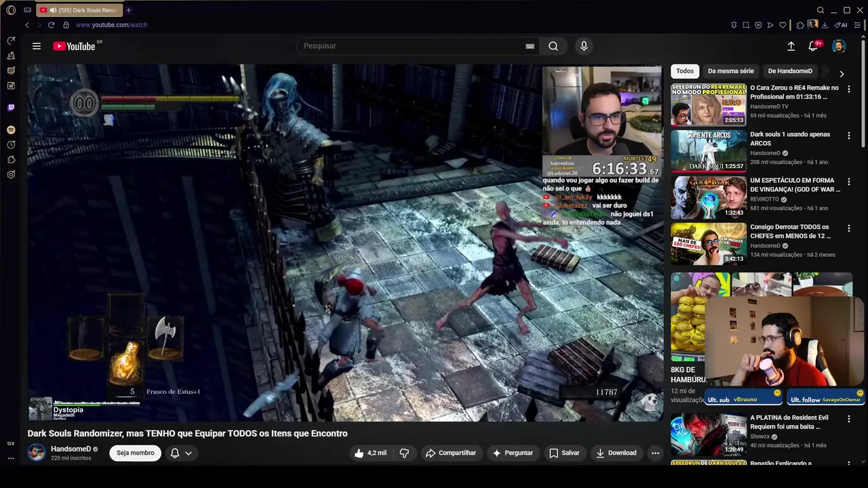The height and width of the screenshot is (488, 868).
Task: Open browser tab search magnifier
Action: [821, 10]
